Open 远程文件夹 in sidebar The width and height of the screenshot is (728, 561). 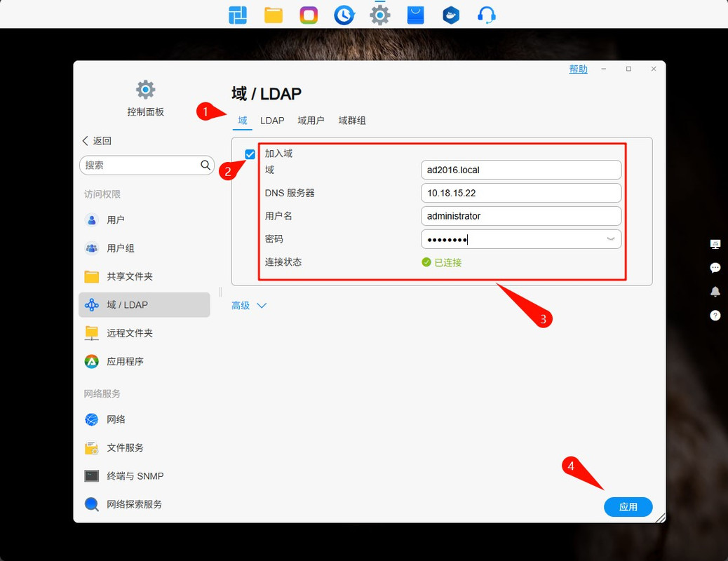pyautogui.click(x=144, y=333)
